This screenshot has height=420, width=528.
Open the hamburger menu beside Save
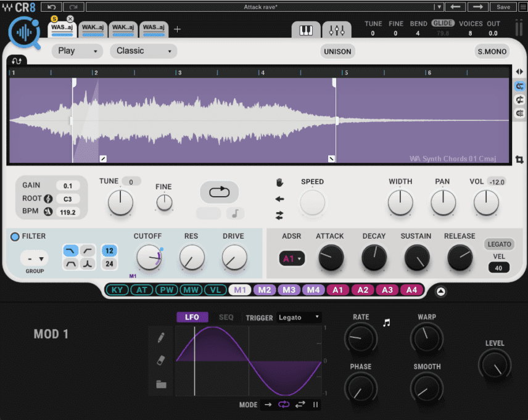click(x=523, y=7)
